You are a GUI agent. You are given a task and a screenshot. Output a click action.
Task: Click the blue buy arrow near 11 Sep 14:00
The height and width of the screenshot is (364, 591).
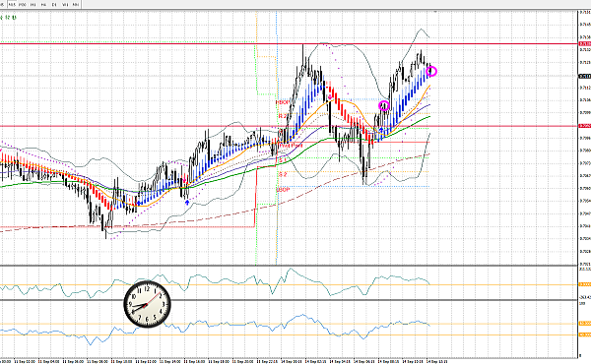pyautogui.click(x=187, y=203)
